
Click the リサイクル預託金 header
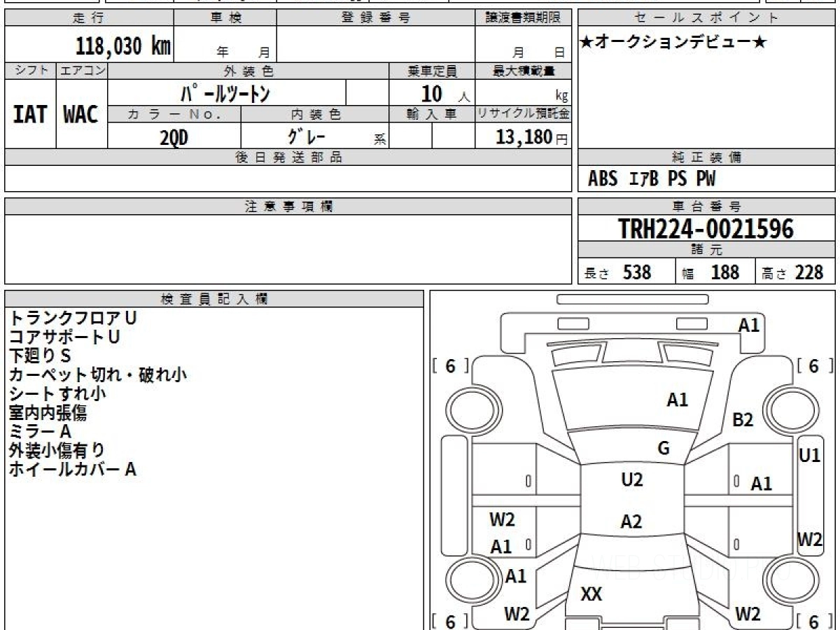pos(523,114)
